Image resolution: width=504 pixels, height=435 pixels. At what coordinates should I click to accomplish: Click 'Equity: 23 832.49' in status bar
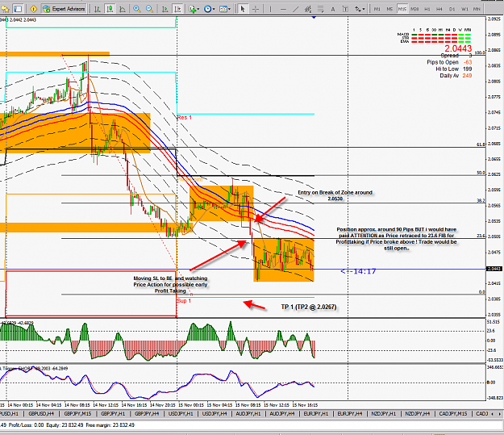64,425
